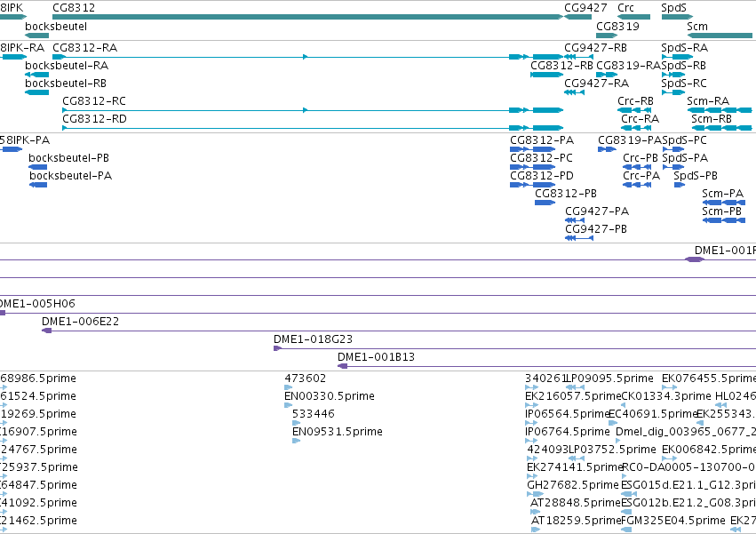Screen dimensions: 756x534
Task: Select the Crc gene label
Action: [625, 8]
